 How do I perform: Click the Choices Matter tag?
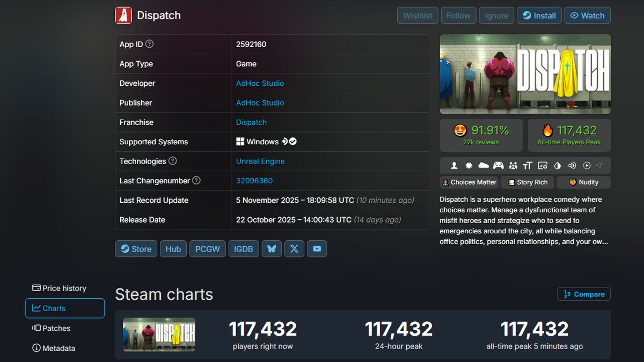click(x=469, y=182)
